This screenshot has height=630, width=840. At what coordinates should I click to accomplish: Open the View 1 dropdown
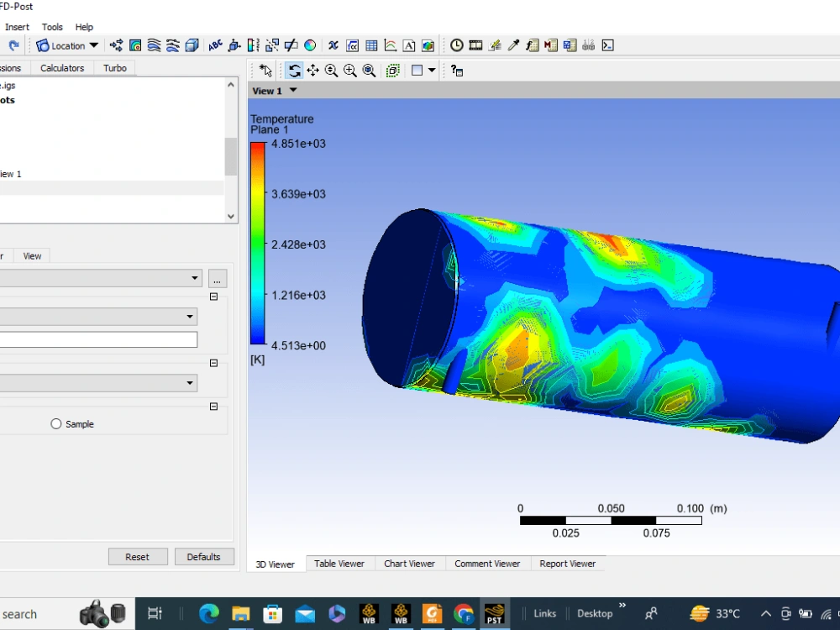tap(291, 90)
